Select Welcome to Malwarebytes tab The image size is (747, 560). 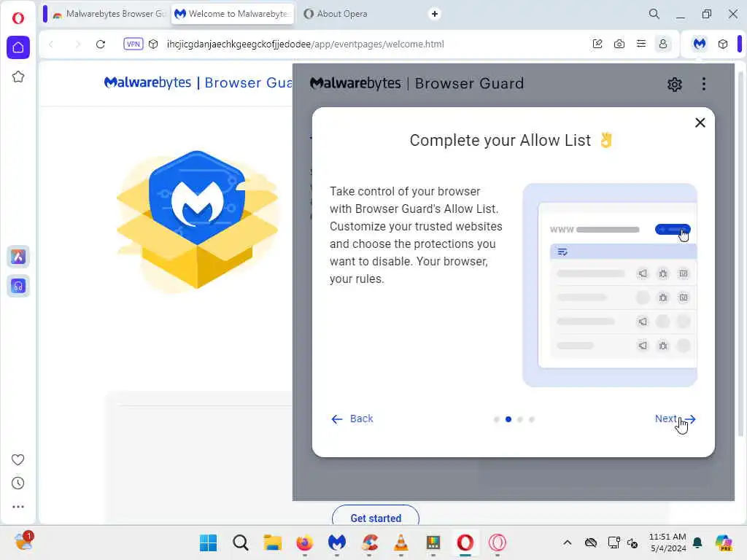coord(233,14)
